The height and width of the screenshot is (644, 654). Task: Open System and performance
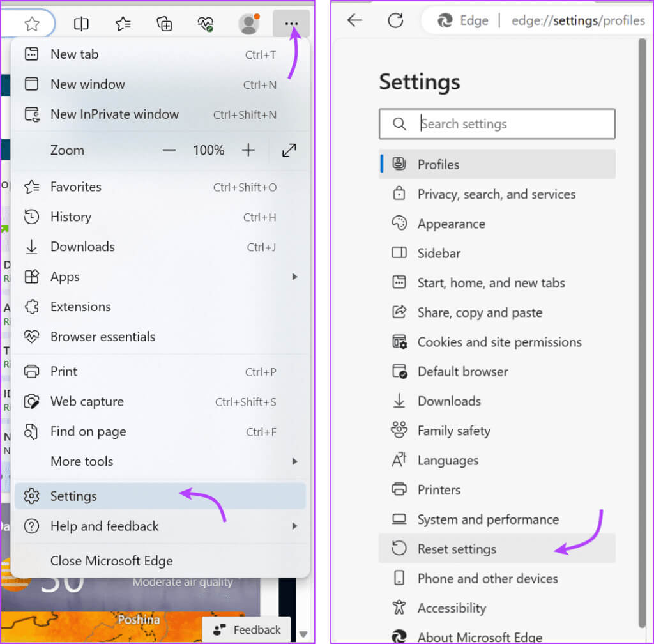tap(497, 519)
